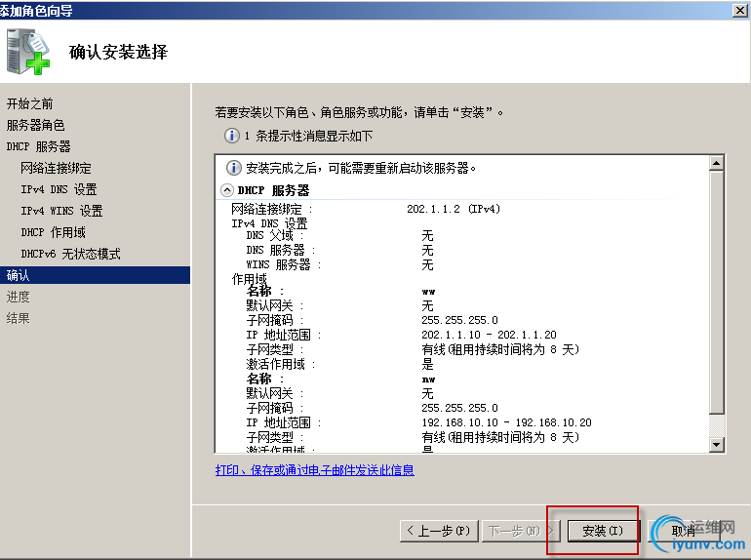The width and height of the screenshot is (751, 560).
Task: Click the scope name value nw
Action: click(x=428, y=380)
